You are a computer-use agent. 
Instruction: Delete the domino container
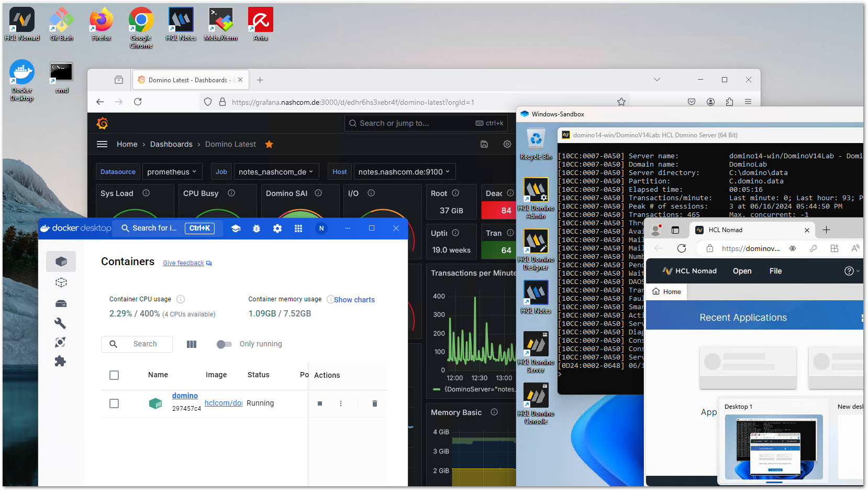(x=375, y=403)
